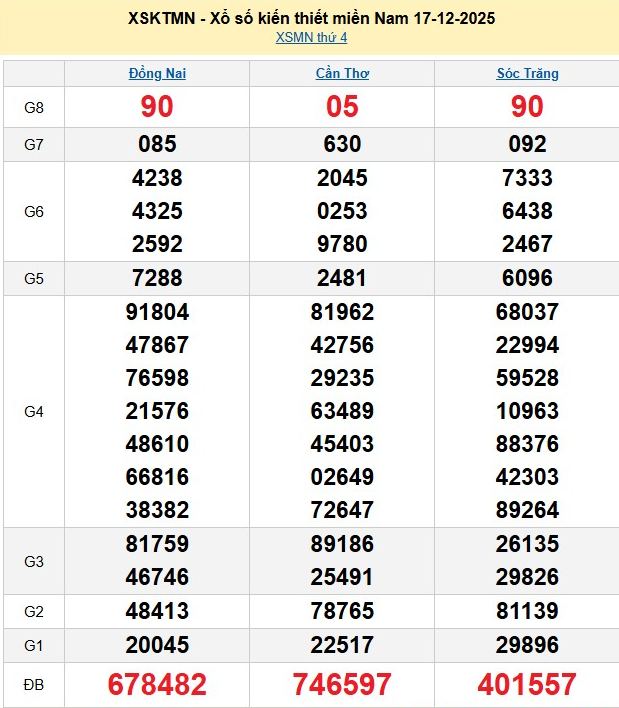Click the G6 prize row label
619x708 pixels.
pos(34,211)
